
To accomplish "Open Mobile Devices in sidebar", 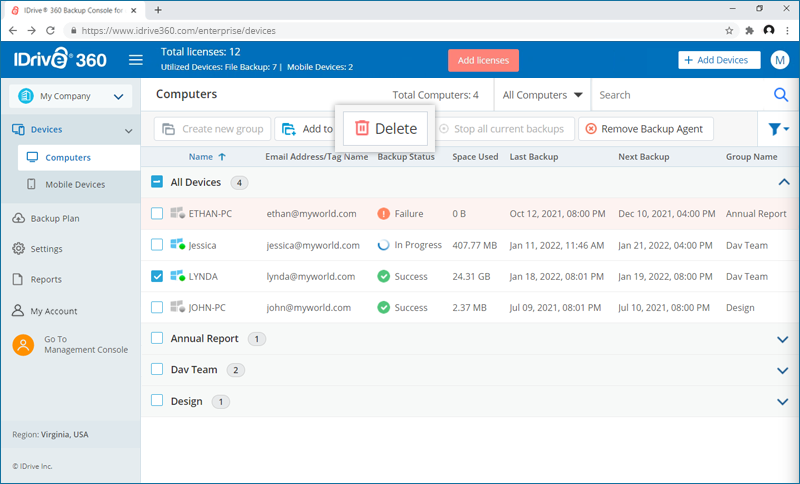I will [75, 185].
